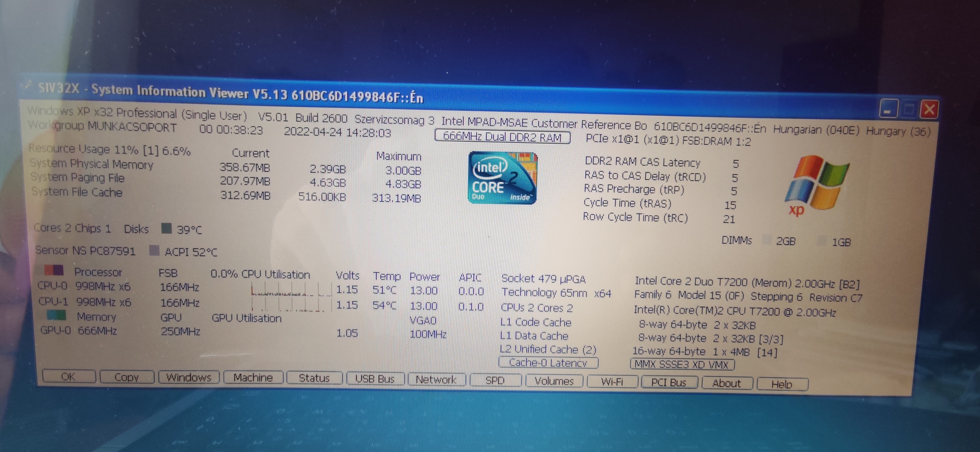Click the Cores 2 Chips 1 text
This screenshot has width=980, height=452.
pos(72,228)
